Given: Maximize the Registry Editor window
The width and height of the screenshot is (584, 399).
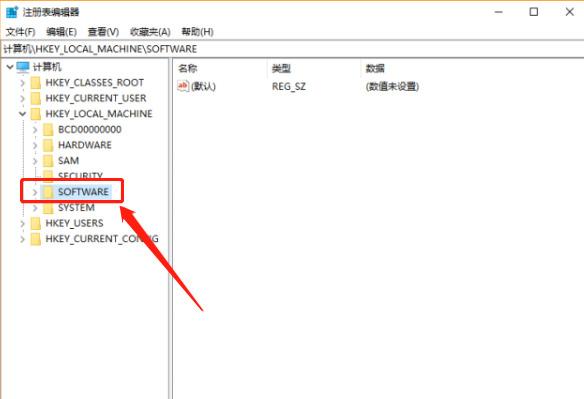Looking at the screenshot, I should point(534,12).
